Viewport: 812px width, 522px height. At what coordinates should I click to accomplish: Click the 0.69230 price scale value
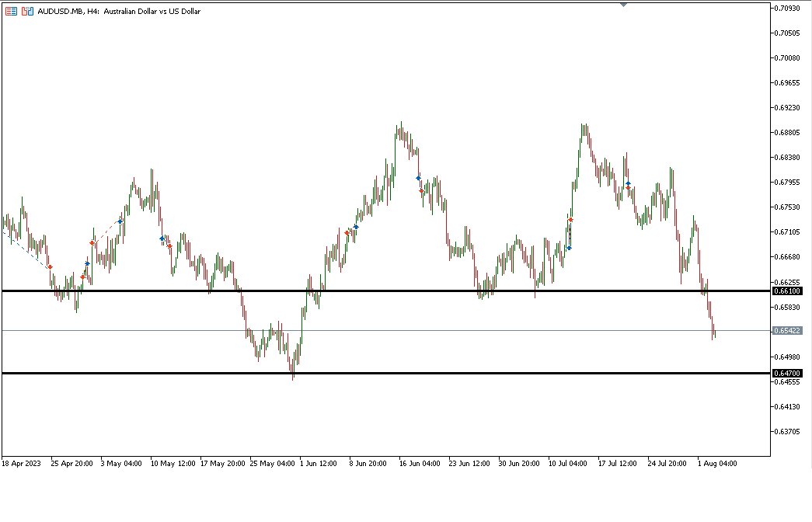tap(786, 108)
